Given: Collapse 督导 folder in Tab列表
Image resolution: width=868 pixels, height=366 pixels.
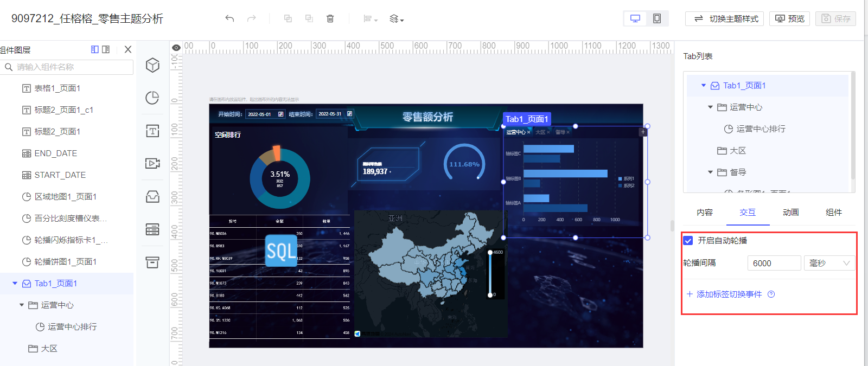Looking at the screenshot, I should click(x=710, y=172).
